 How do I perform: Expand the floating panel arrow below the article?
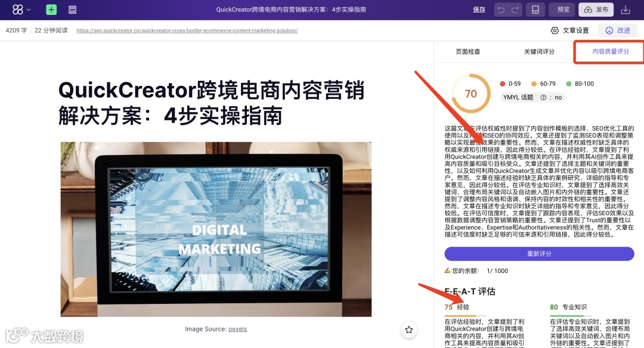coord(408,330)
